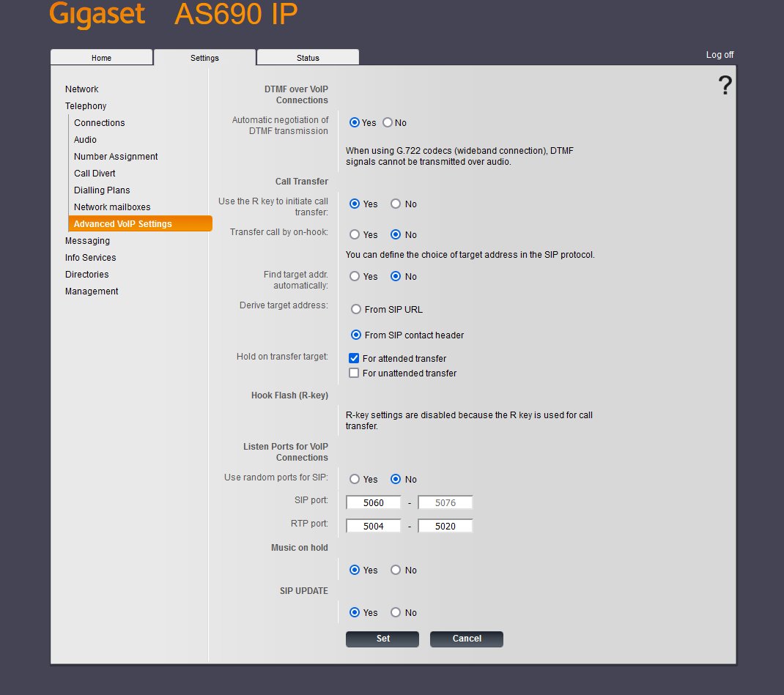Click the 'Call Transfer' section heading
Image resolution: width=784 pixels, height=695 pixels.
tap(301, 182)
